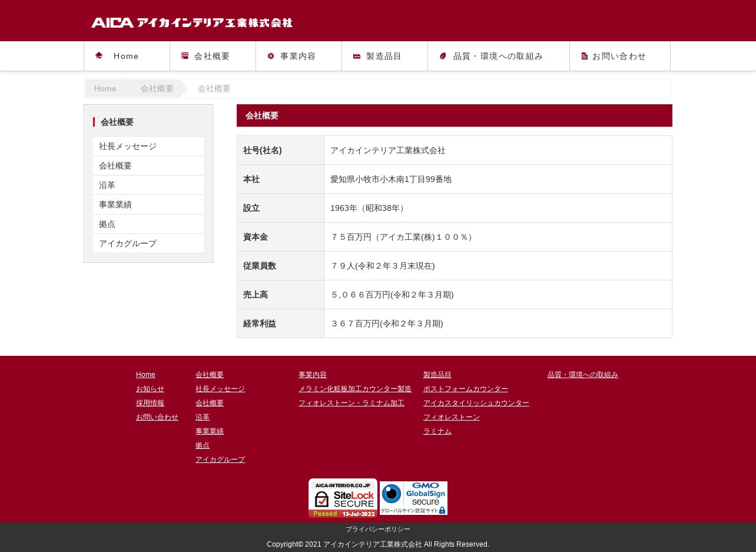The height and width of the screenshot is (552, 756).
Task: Open the アイカグループ link in the footer
Action: 220,460
